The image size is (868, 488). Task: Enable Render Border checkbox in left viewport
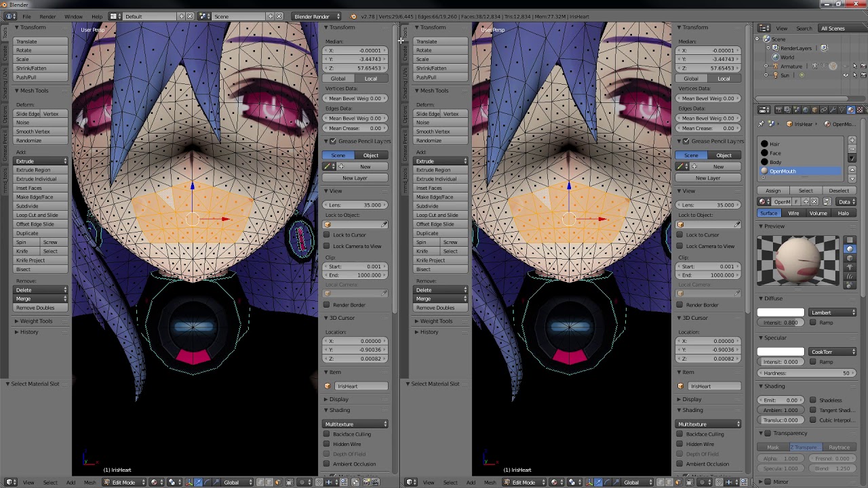tap(327, 305)
